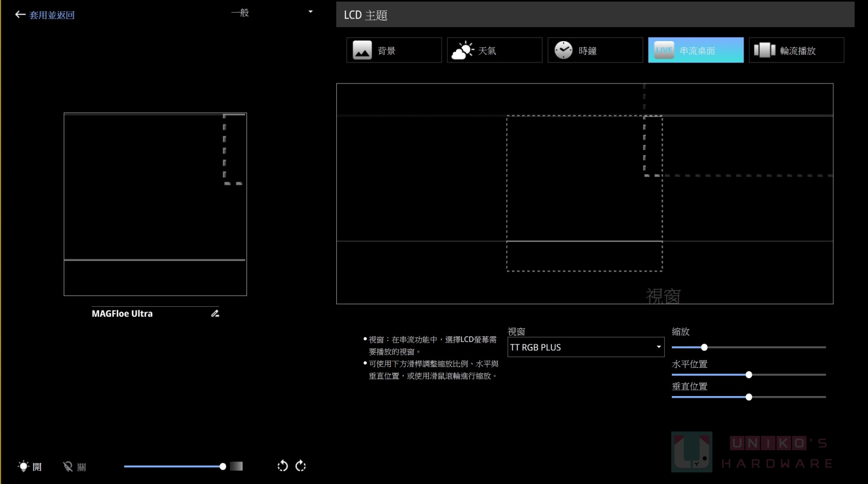
Task: Turn the LCD light on with 開
Action: [x=30, y=467]
